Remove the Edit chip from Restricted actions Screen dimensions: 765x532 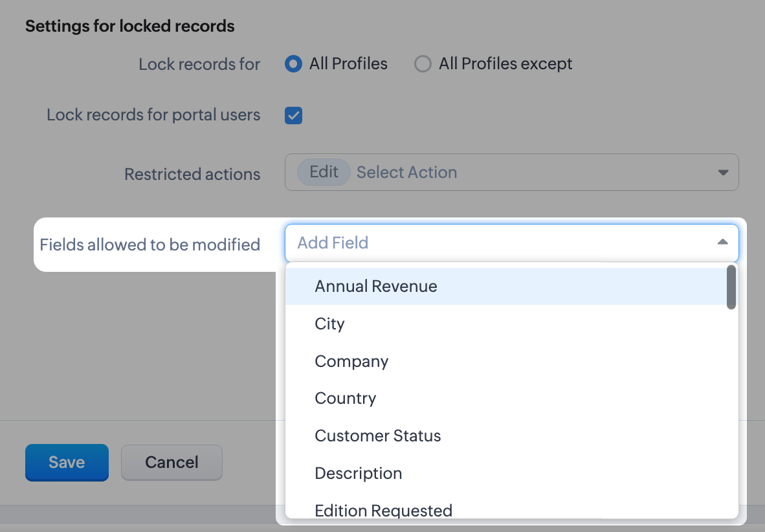(323, 172)
